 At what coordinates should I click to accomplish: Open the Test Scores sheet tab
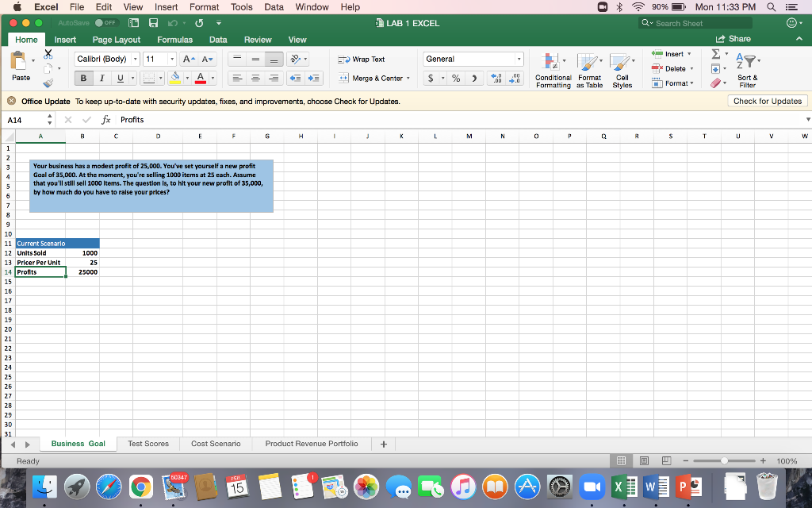(x=148, y=444)
